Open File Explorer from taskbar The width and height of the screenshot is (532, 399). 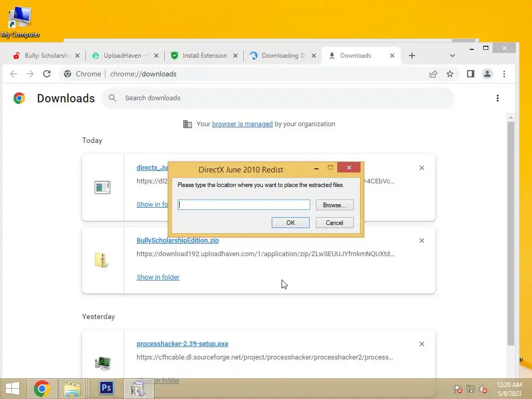click(x=72, y=389)
